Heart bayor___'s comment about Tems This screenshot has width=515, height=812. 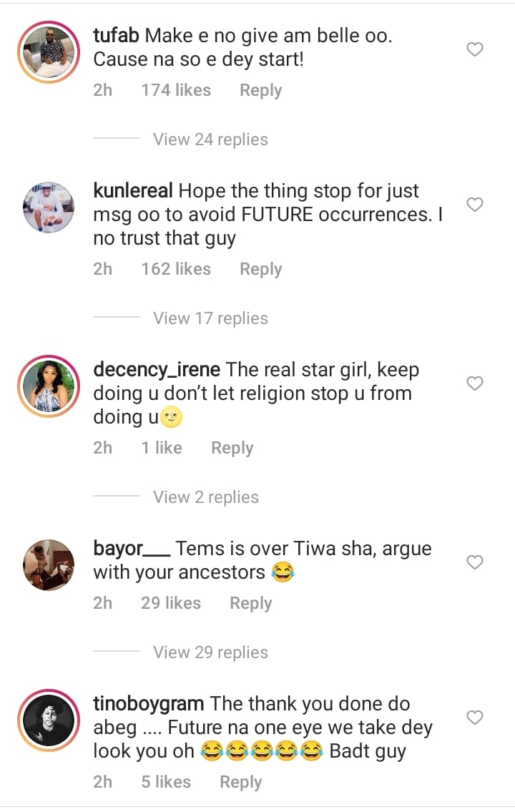click(x=475, y=562)
